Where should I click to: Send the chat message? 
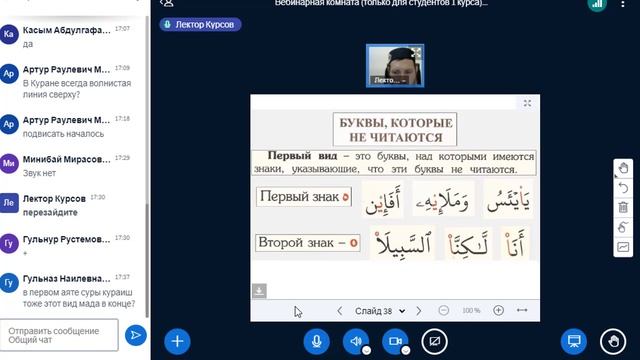(x=136, y=336)
